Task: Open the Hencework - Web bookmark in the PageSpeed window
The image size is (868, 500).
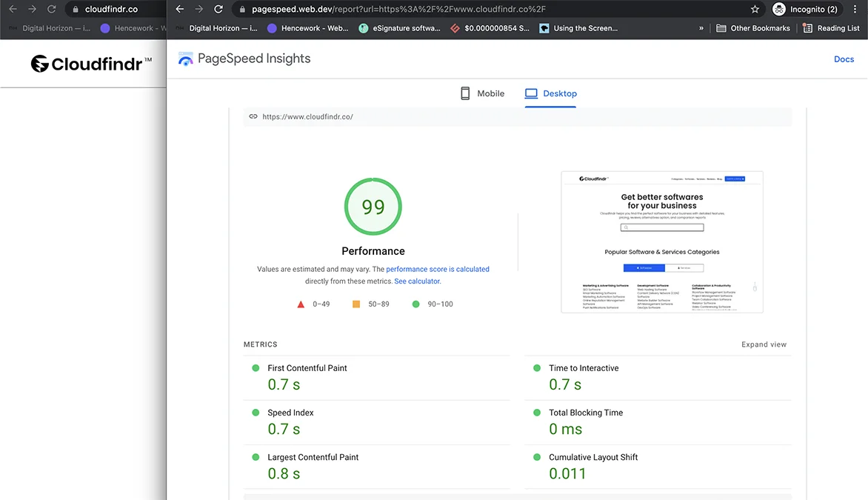Action: [308, 28]
